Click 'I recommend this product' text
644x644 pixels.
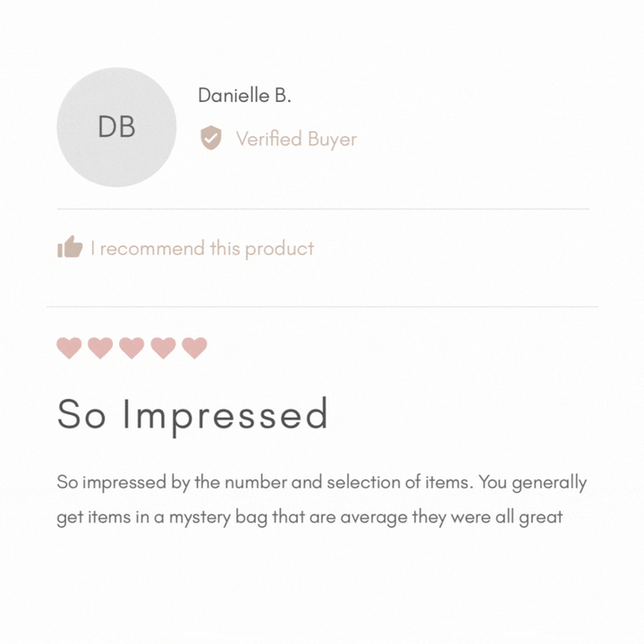(x=202, y=249)
